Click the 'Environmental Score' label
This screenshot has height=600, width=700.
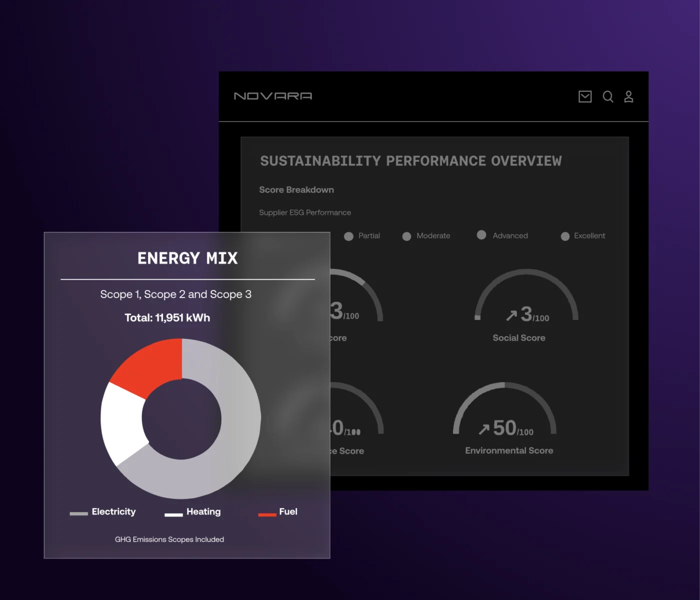coord(509,450)
